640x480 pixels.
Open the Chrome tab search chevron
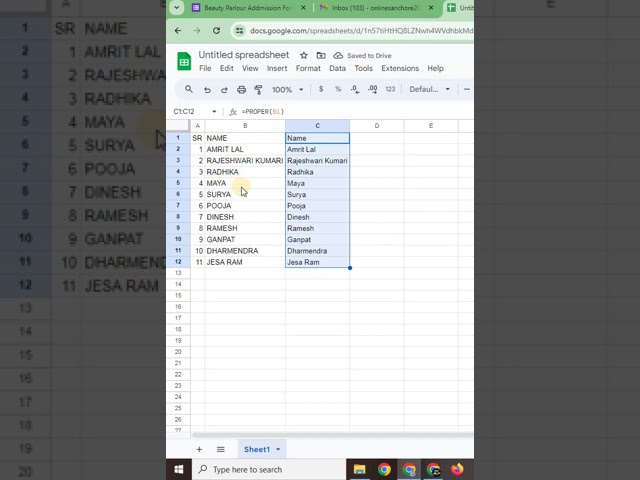click(x=177, y=8)
